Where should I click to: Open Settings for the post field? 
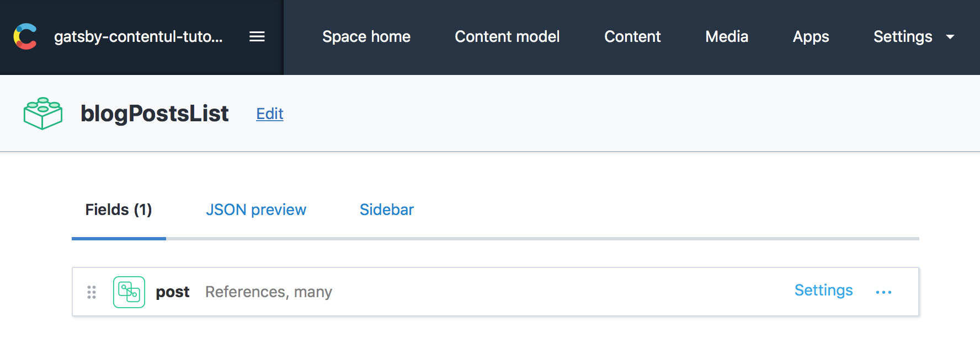pyautogui.click(x=823, y=290)
